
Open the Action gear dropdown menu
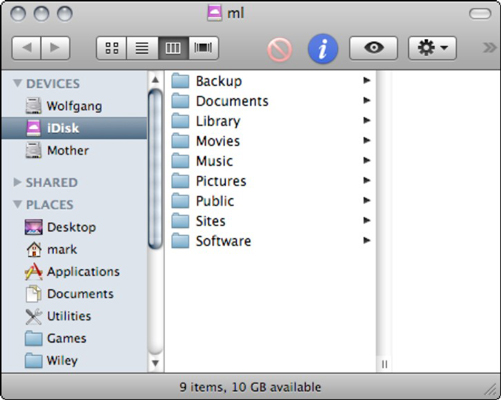click(x=432, y=48)
